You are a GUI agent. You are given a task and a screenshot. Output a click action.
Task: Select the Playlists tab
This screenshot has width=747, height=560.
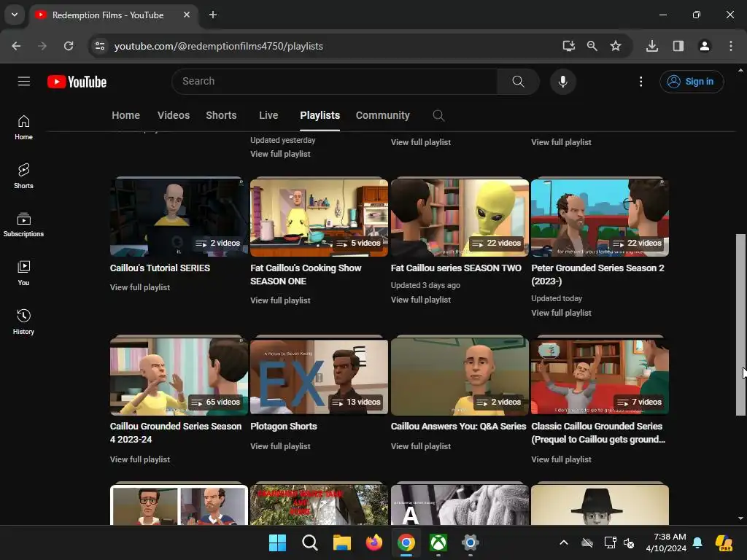[x=320, y=115]
